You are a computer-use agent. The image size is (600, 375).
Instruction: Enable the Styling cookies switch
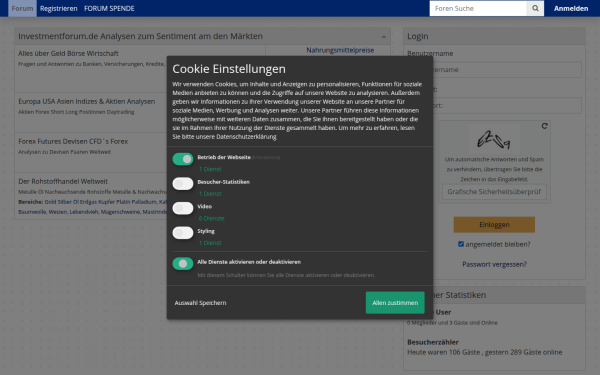point(183,233)
